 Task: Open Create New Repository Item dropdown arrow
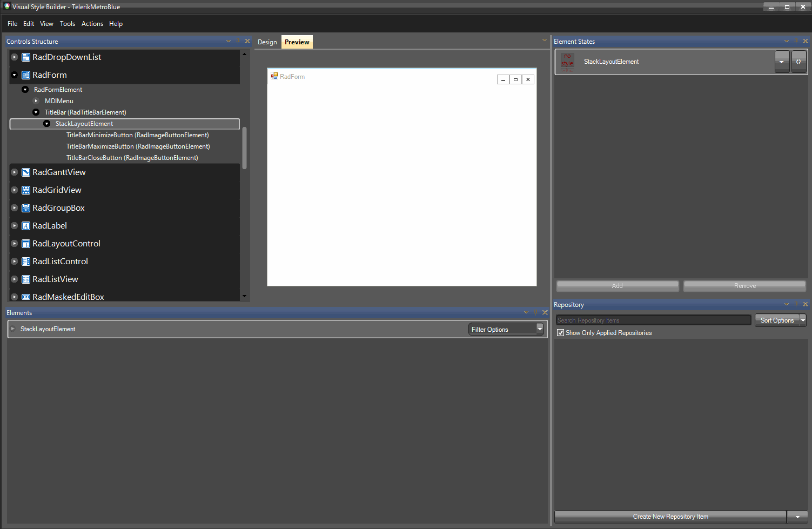click(x=797, y=517)
